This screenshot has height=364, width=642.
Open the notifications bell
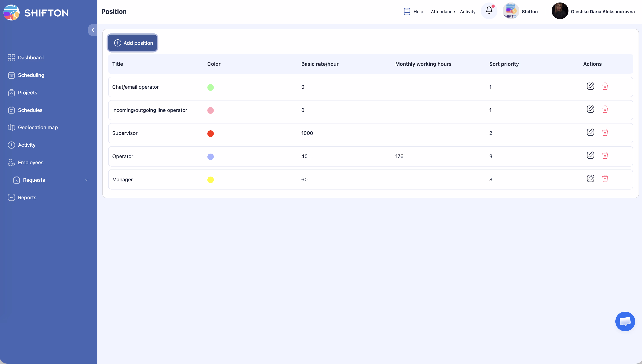(489, 10)
